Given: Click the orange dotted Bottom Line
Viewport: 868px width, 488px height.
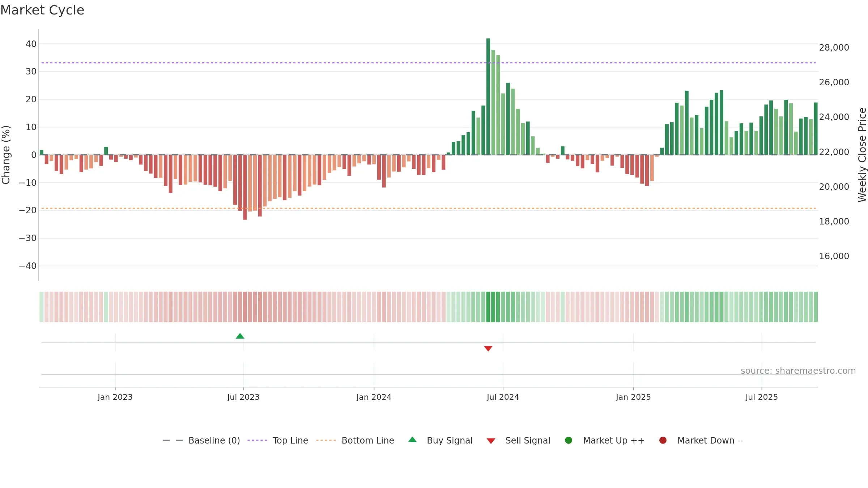Looking at the screenshot, I should click(429, 208).
